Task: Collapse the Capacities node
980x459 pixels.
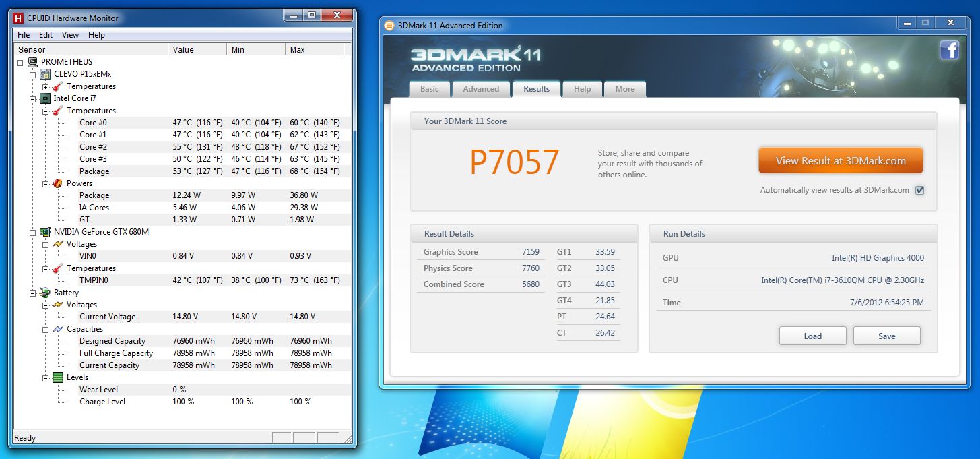Action: point(45,329)
